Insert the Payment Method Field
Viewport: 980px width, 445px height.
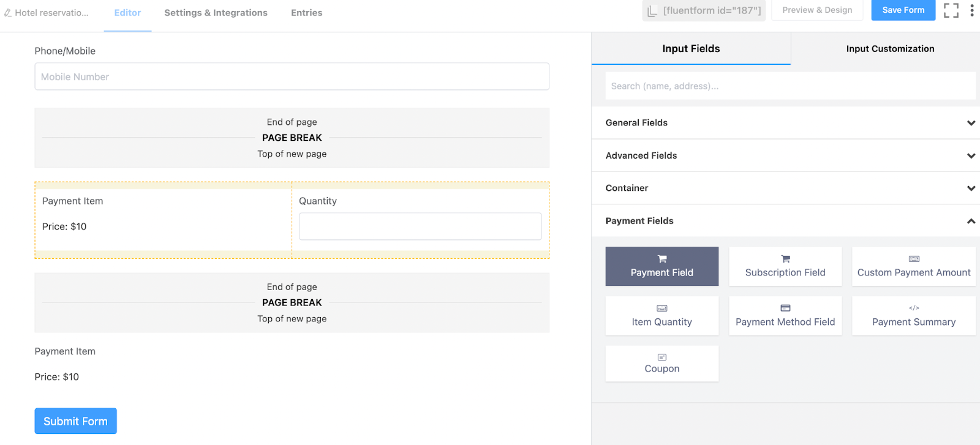[785, 316]
